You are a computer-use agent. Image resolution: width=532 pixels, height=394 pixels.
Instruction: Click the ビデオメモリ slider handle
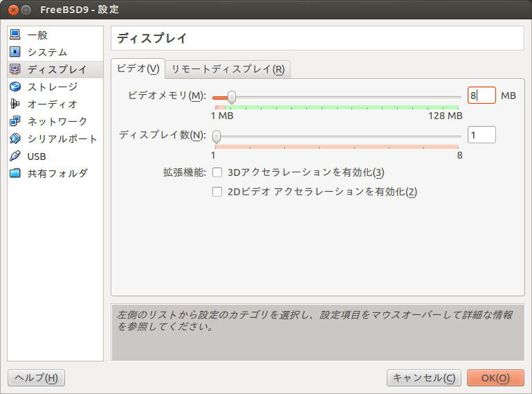231,97
